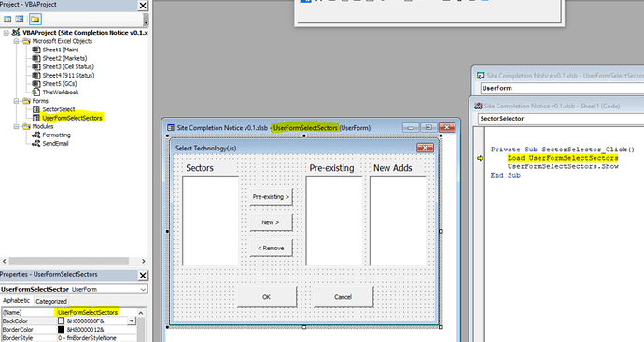Collapse the Forms folder
Screen dimensions: 644x342
pos(17,101)
